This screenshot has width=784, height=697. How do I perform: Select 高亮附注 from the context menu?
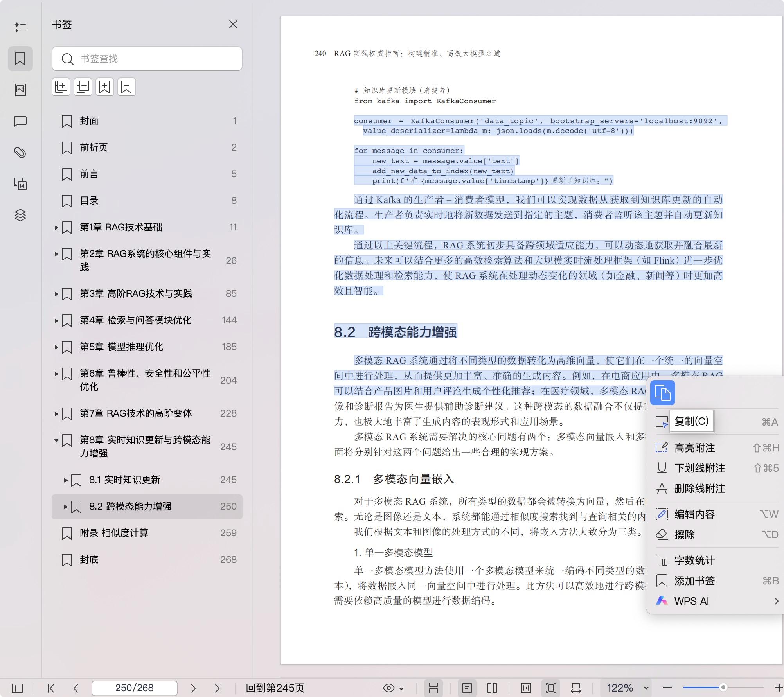694,448
